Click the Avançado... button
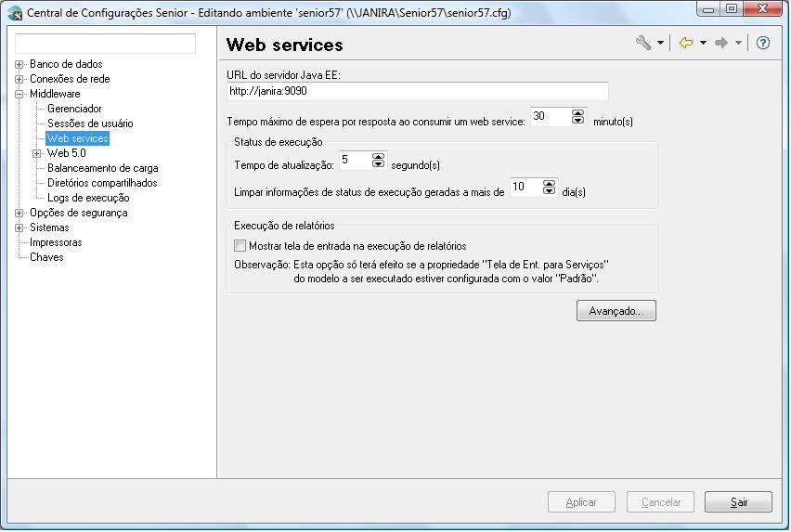This screenshot has width=791, height=532. (616, 311)
